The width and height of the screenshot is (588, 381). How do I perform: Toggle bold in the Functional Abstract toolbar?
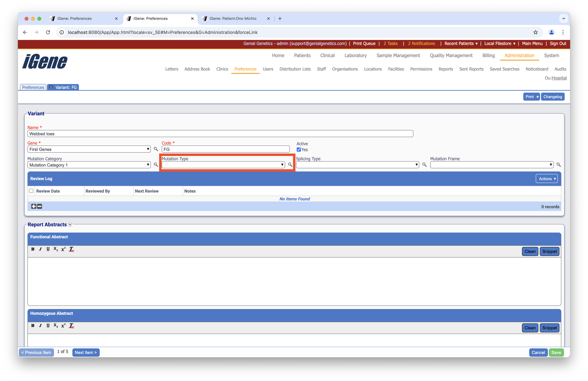33,249
